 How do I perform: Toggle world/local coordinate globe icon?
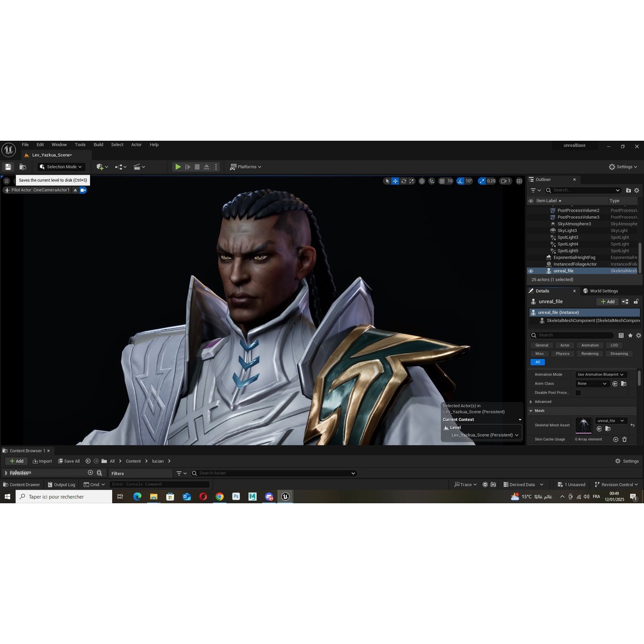(x=422, y=181)
